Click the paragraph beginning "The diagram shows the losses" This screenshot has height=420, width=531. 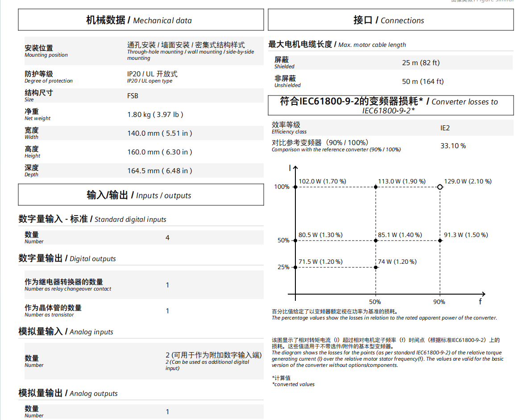pyautogui.click(x=387, y=359)
